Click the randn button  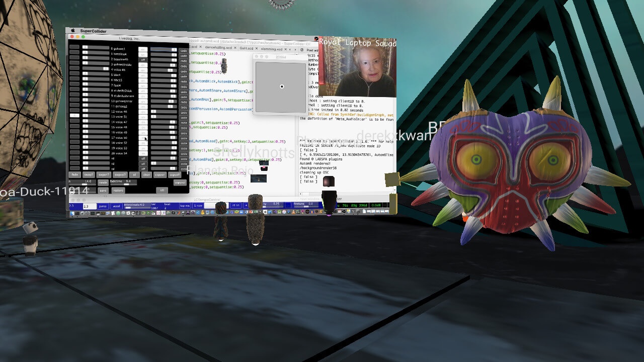(103, 183)
